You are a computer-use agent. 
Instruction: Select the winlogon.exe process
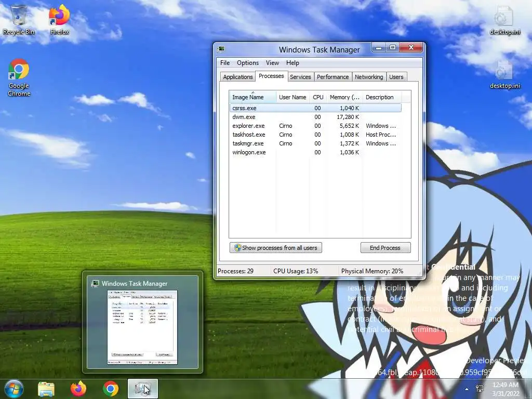(315, 152)
